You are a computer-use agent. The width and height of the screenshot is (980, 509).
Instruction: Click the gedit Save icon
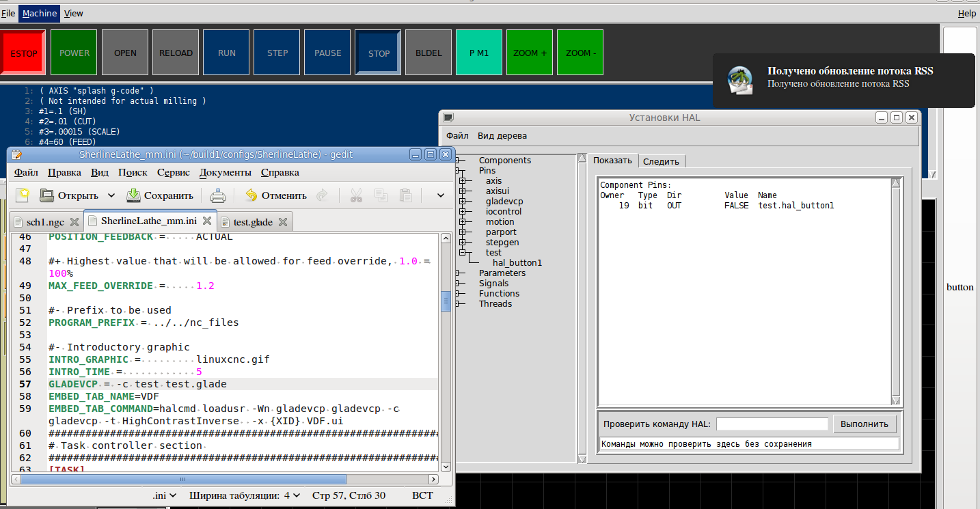point(133,195)
